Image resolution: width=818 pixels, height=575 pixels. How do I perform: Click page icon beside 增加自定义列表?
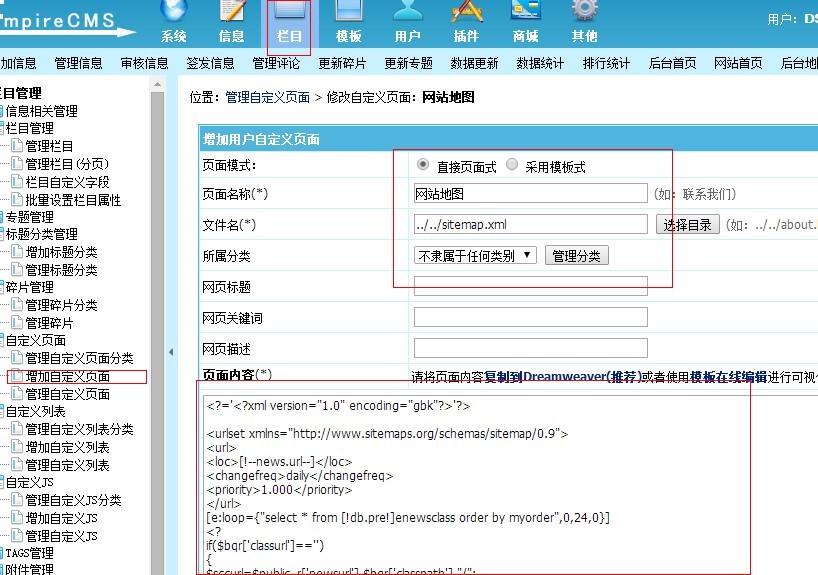[17, 447]
